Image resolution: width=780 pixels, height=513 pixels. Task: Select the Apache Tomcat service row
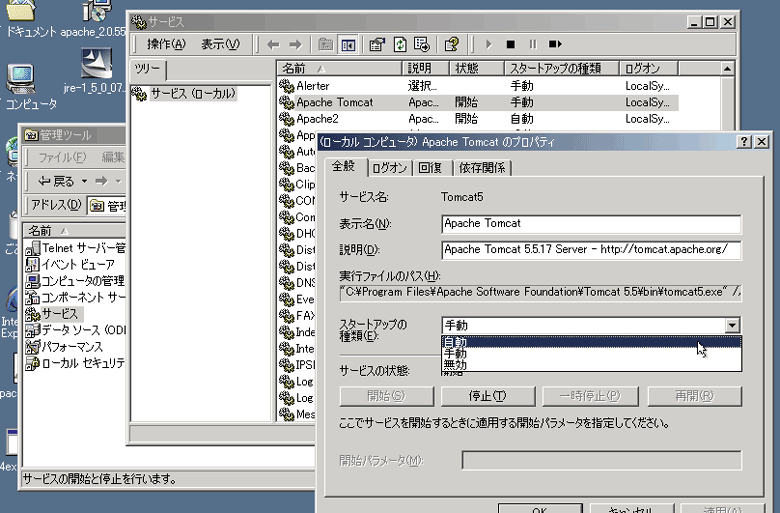tap(478, 103)
